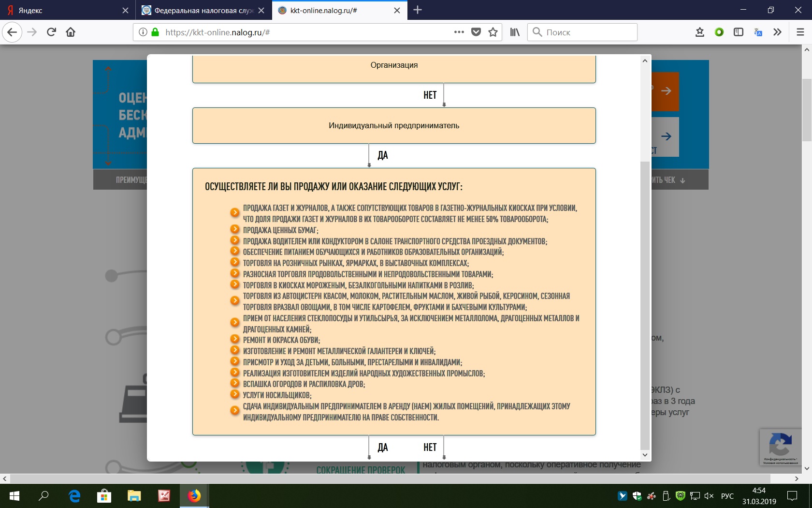Viewport: 812px width, 508px height.
Task: Click the volume muted tray icon
Action: coord(709,496)
